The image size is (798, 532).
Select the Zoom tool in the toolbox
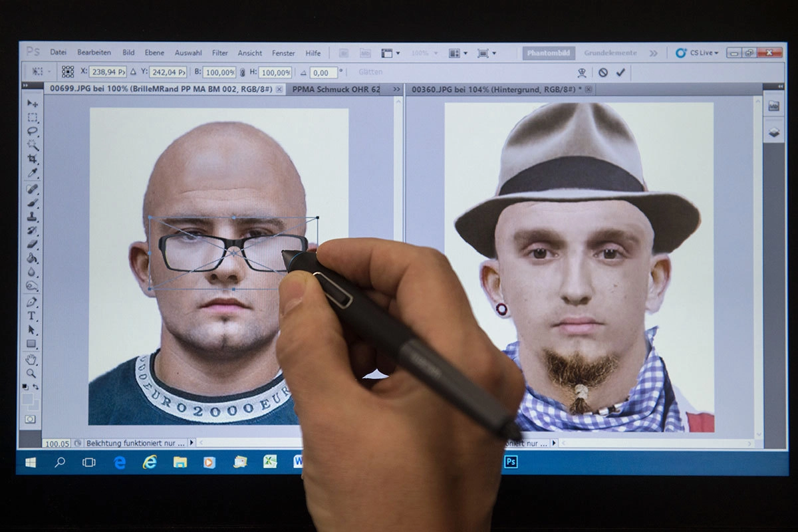pyautogui.click(x=32, y=373)
